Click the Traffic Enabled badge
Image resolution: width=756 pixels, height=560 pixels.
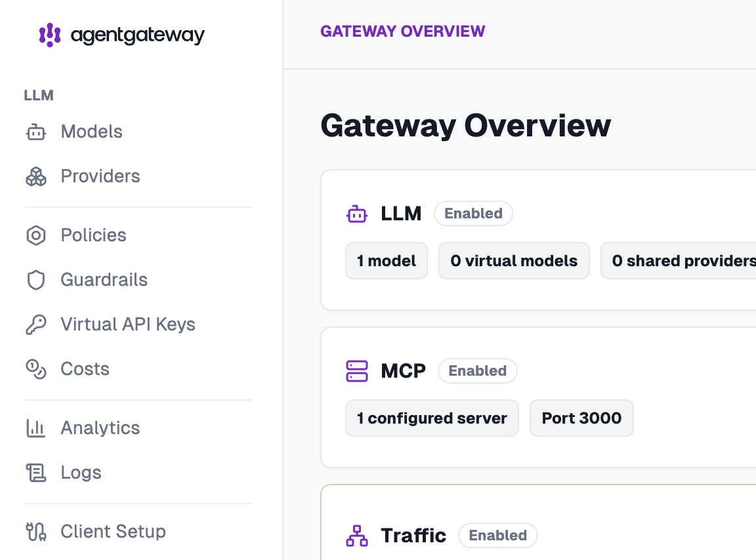coord(498,536)
